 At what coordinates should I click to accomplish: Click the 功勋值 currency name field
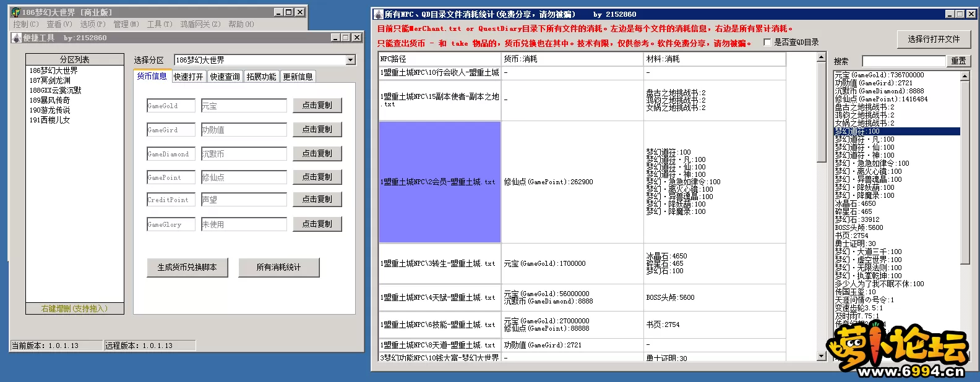pyautogui.click(x=244, y=130)
